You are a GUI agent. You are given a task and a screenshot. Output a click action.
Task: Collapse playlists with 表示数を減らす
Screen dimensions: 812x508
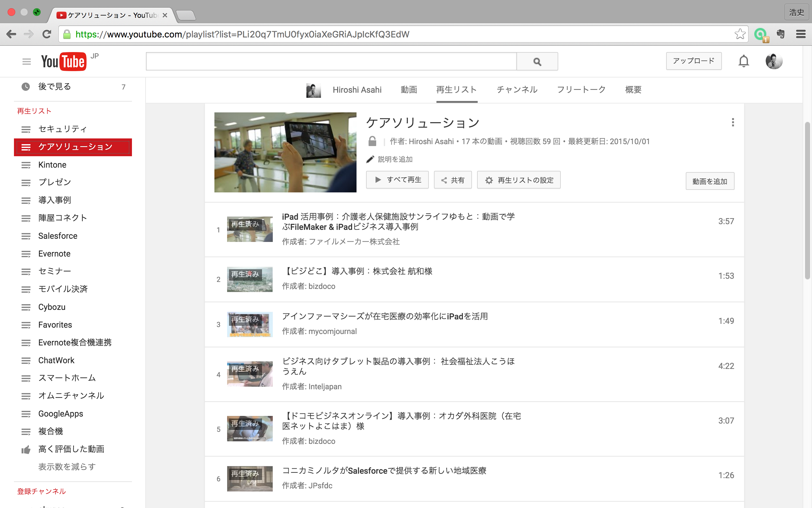click(x=67, y=467)
